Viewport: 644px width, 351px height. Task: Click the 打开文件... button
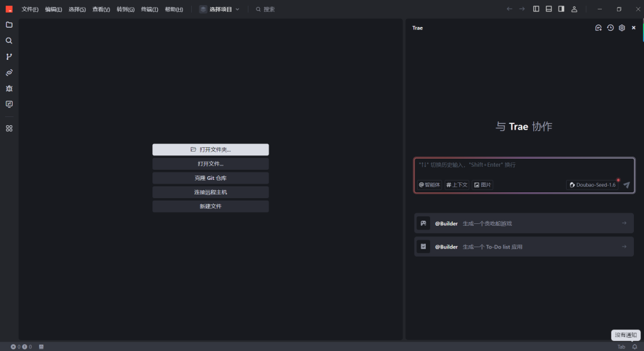211,164
